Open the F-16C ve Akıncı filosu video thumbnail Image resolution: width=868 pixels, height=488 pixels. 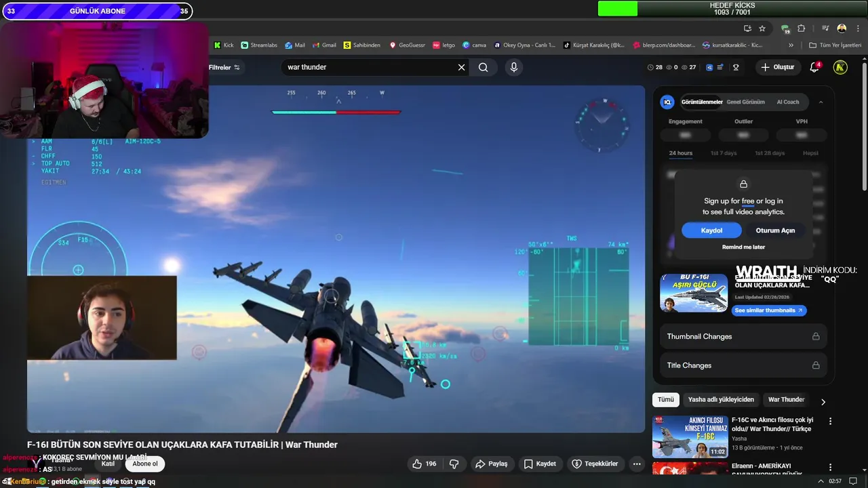click(x=690, y=436)
